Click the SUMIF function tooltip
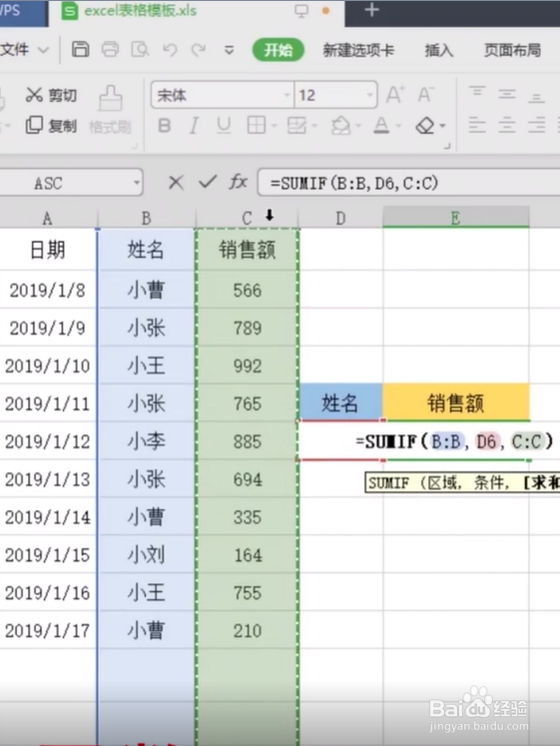The height and width of the screenshot is (746, 560). pyautogui.click(x=462, y=483)
